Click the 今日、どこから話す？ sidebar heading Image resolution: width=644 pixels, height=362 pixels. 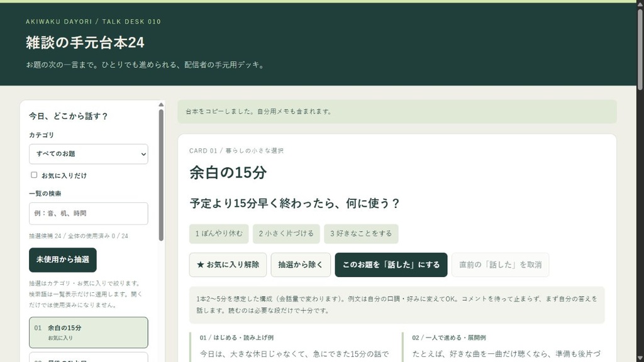[x=68, y=116]
